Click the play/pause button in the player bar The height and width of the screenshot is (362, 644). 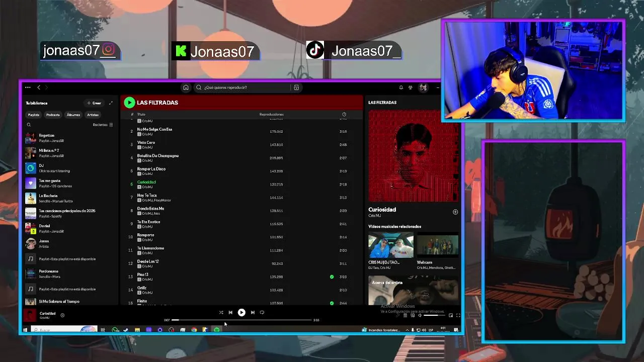tap(242, 312)
